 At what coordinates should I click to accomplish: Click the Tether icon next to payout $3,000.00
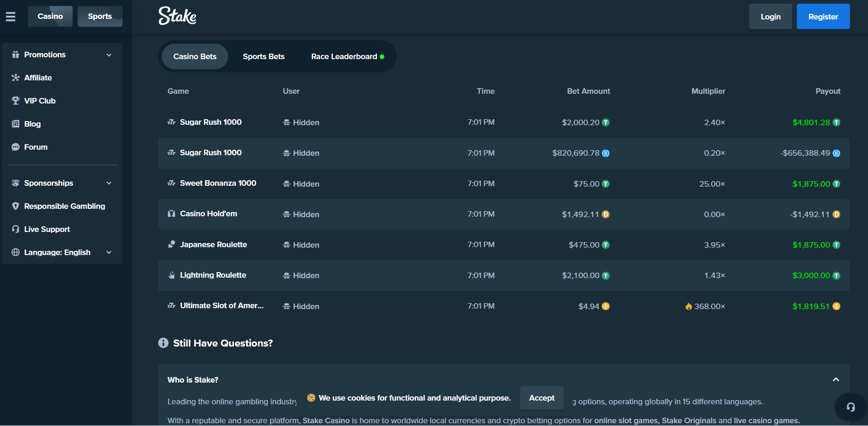coord(837,275)
